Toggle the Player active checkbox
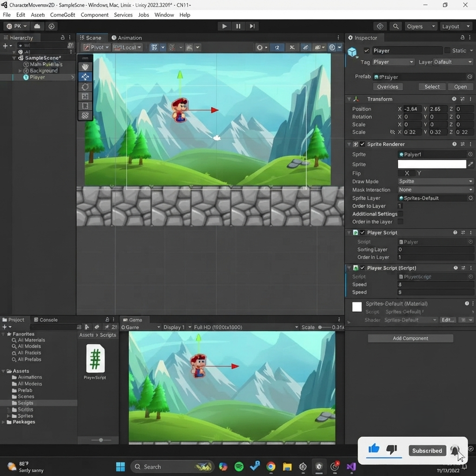The height and width of the screenshot is (476, 476). [x=367, y=51]
